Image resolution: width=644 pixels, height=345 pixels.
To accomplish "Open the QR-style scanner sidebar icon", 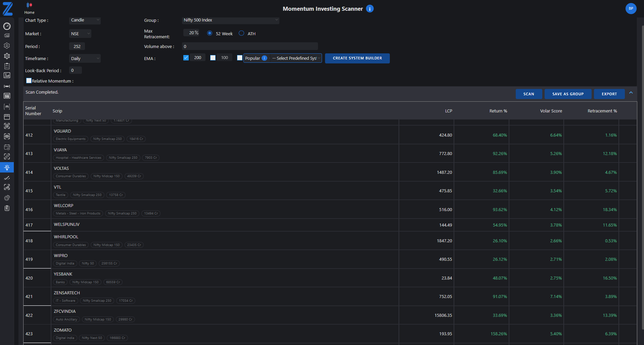I will [7, 126].
